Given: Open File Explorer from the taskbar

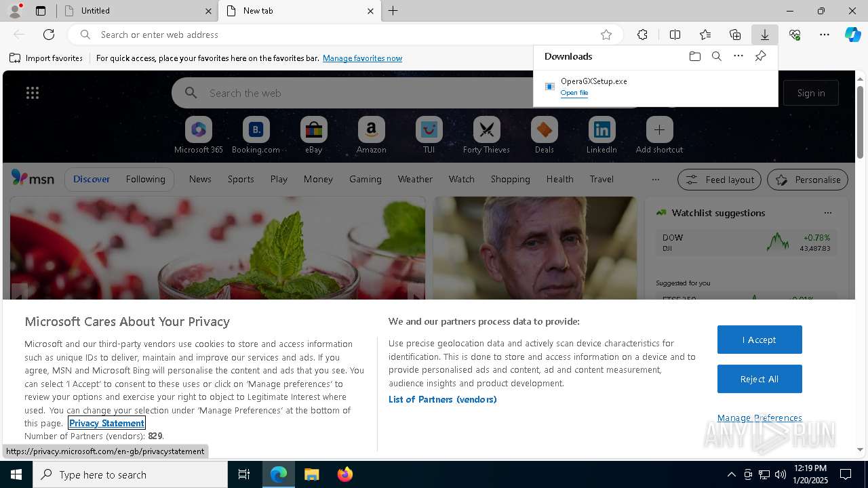Looking at the screenshot, I should pos(311,474).
